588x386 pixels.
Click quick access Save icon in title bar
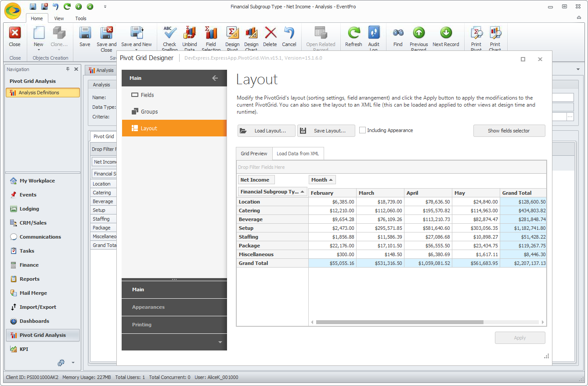33,6
